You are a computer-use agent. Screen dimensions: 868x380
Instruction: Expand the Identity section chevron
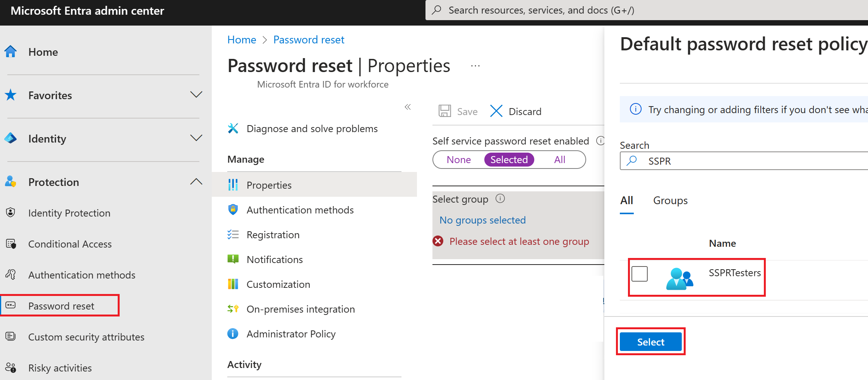(196, 138)
